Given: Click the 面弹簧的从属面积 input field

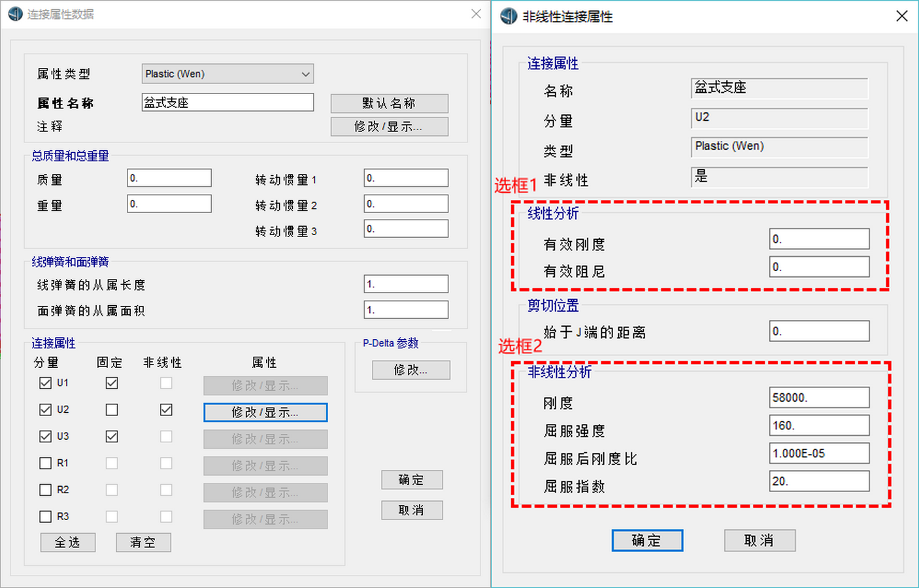Looking at the screenshot, I should (x=406, y=310).
